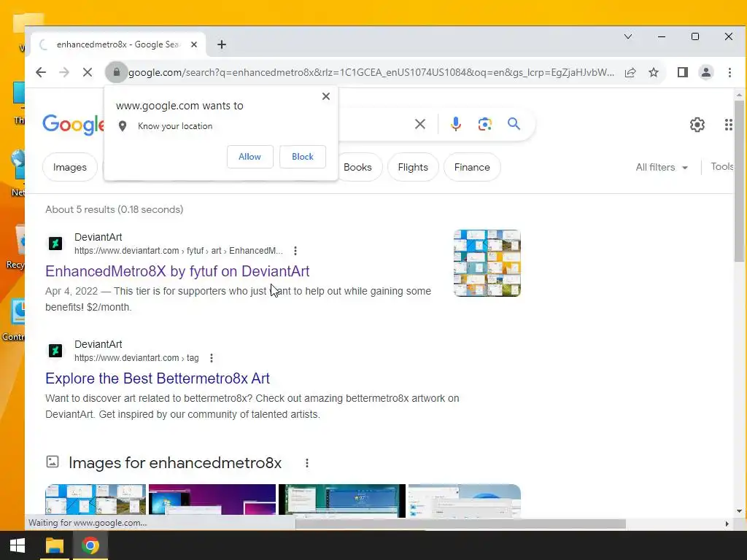Open the green desktop image thumbnail
Image resolution: width=747 pixels, height=560 pixels.
(341, 500)
